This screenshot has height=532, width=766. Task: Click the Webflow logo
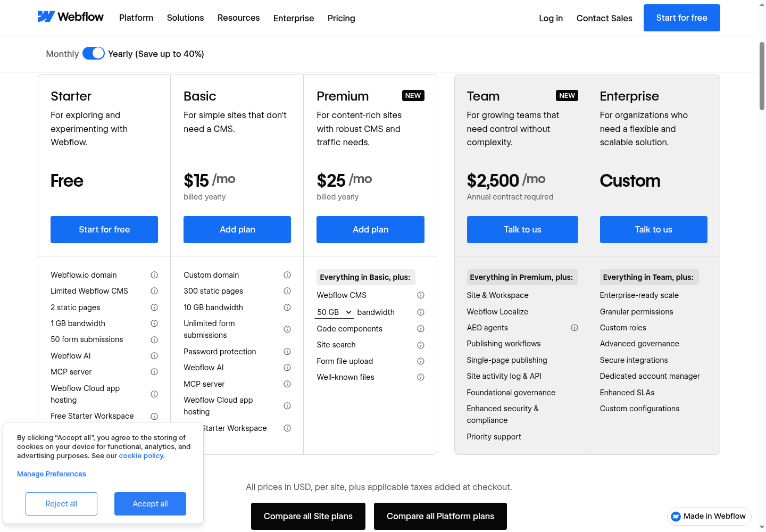point(70,17)
